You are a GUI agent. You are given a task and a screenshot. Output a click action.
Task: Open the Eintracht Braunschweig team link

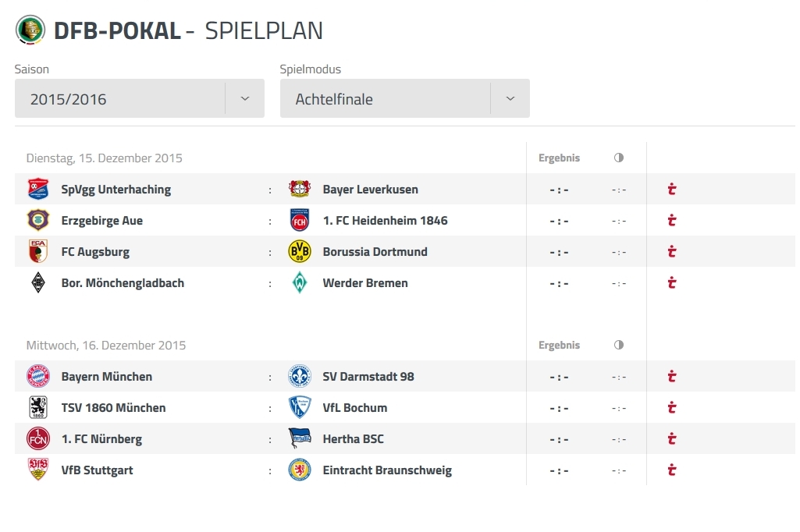(x=387, y=470)
